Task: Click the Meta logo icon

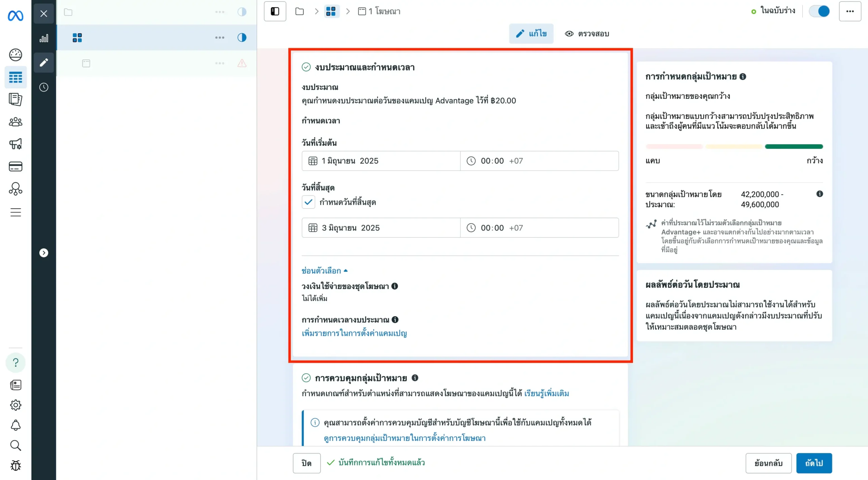Action: click(x=16, y=16)
